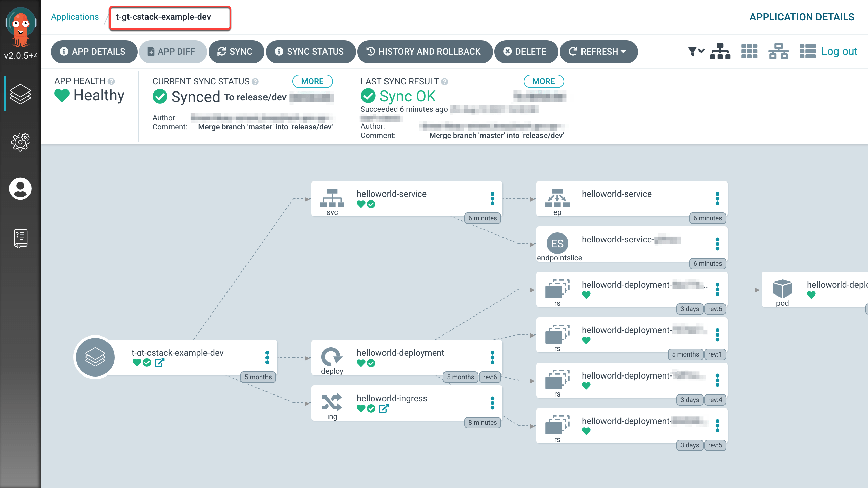Switch to the network view icon
868x488 pixels.
[778, 52]
